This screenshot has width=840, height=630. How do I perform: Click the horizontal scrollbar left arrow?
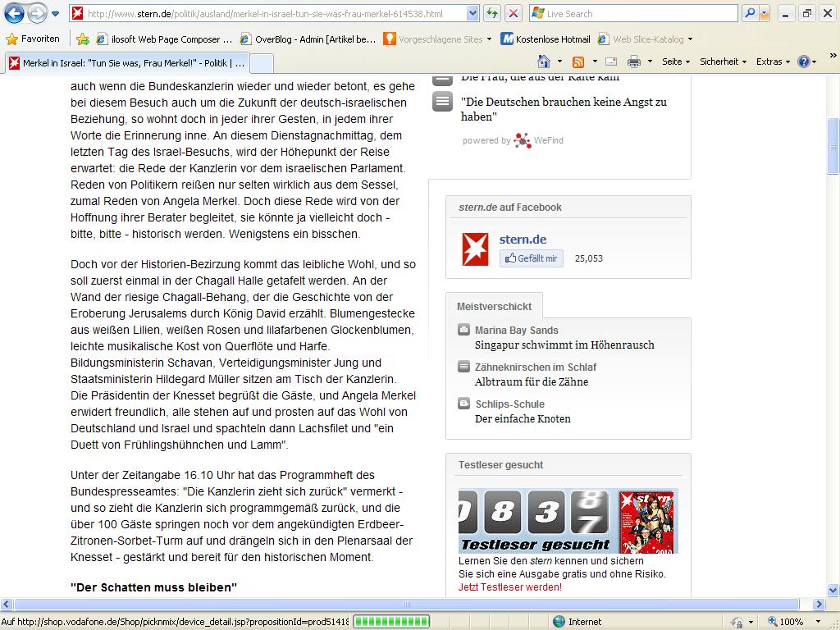coord(6,605)
